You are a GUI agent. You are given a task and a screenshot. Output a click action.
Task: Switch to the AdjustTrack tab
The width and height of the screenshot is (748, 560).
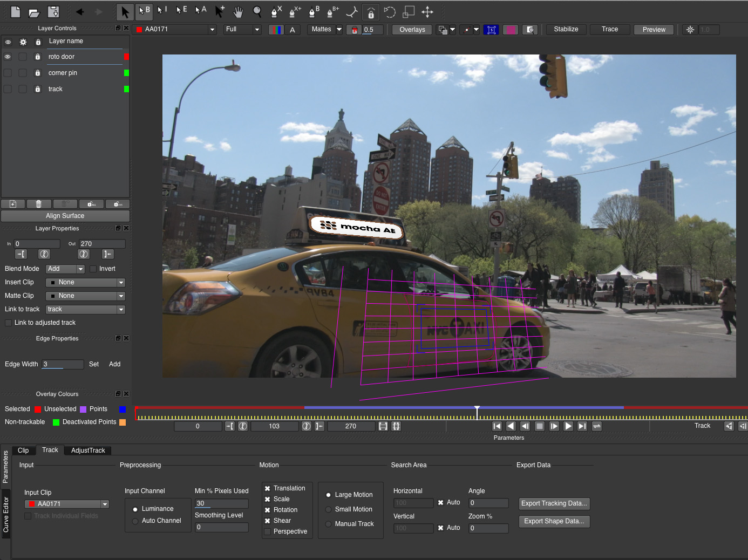pos(88,450)
